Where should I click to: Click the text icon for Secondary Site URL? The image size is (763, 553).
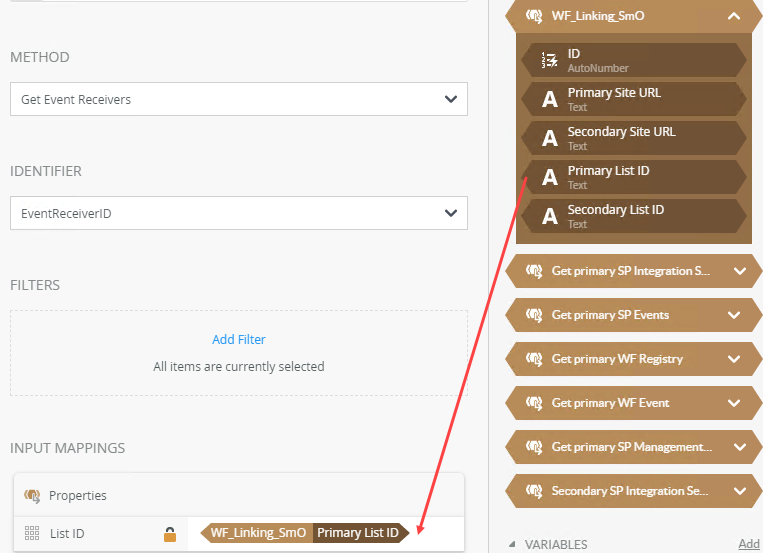[x=549, y=138]
